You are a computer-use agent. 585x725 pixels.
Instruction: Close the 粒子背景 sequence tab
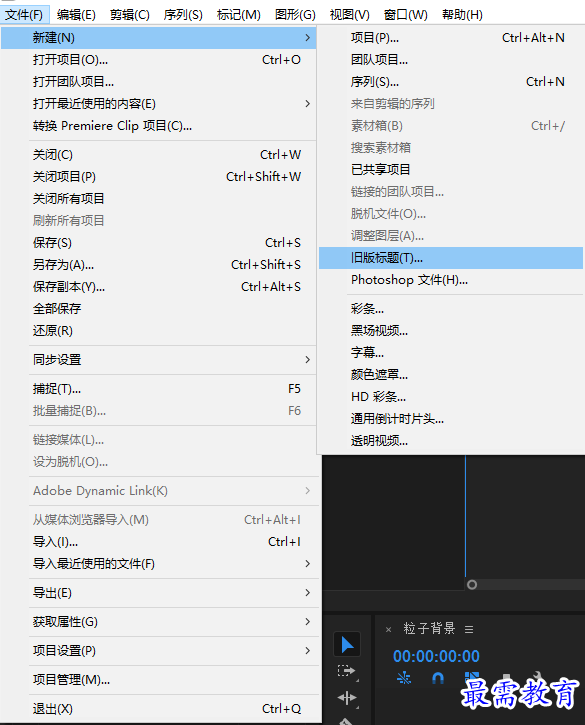click(388, 629)
